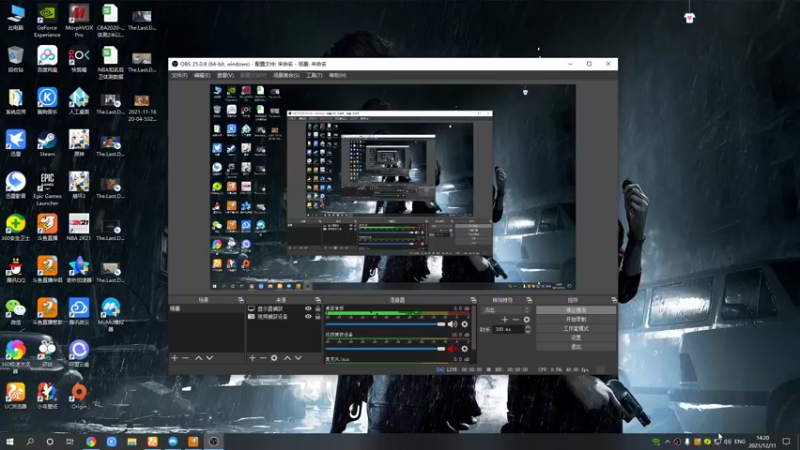Open the Windows Start menu
The height and width of the screenshot is (450, 800).
10,441
